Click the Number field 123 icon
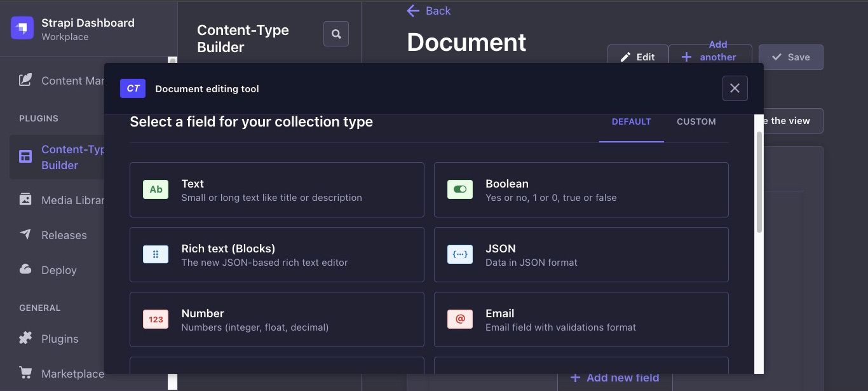Image resolution: width=868 pixels, height=391 pixels. (x=156, y=319)
